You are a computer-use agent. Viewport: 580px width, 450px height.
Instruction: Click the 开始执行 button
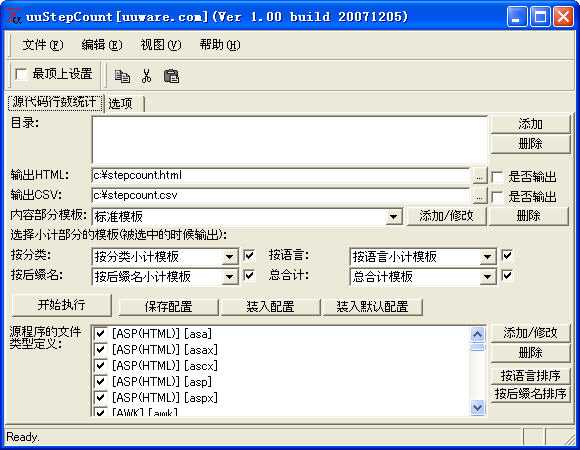click(61, 305)
